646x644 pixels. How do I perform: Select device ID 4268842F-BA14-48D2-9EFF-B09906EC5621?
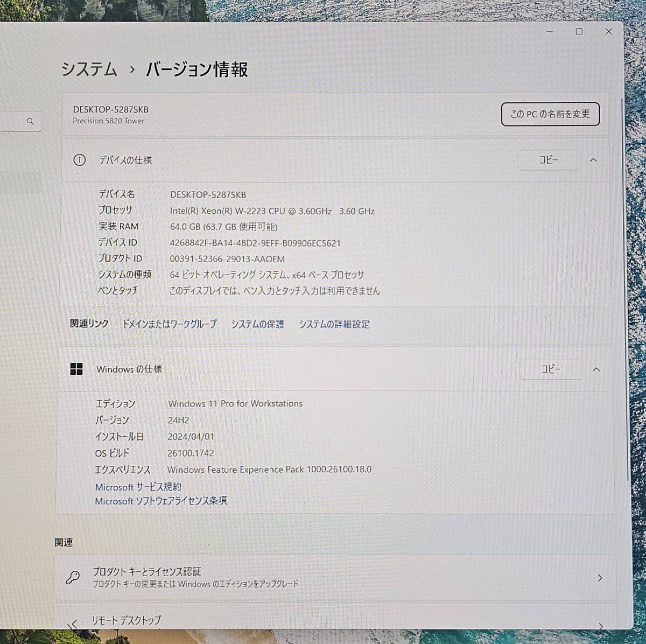click(x=255, y=243)
